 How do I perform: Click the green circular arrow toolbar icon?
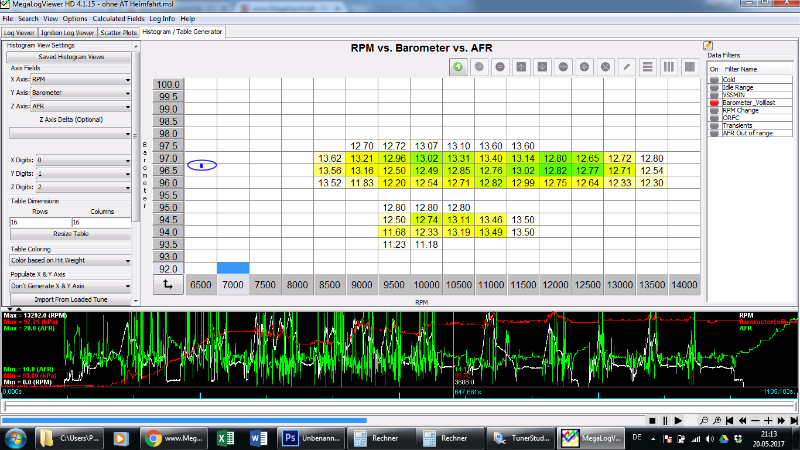click(x=457, y=67)
